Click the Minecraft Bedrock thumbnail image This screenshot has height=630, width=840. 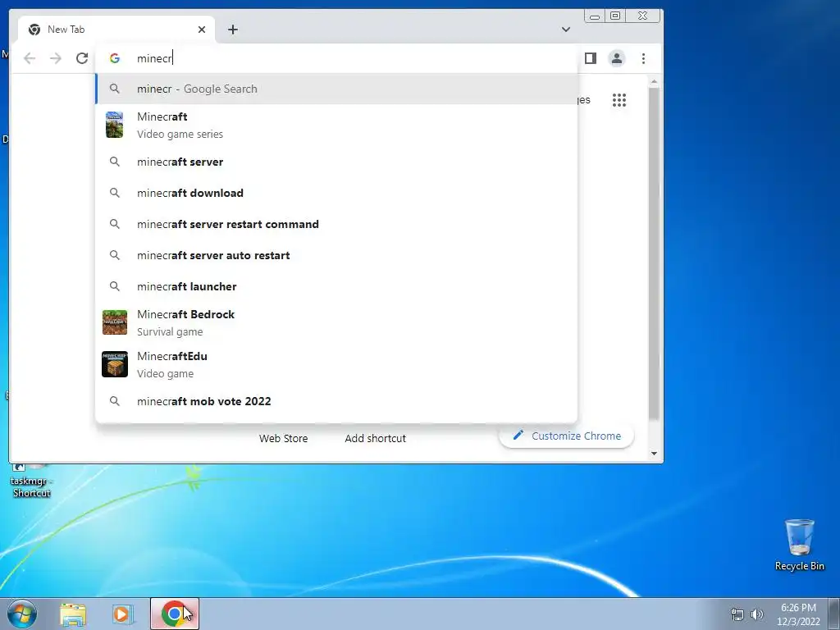115,322
